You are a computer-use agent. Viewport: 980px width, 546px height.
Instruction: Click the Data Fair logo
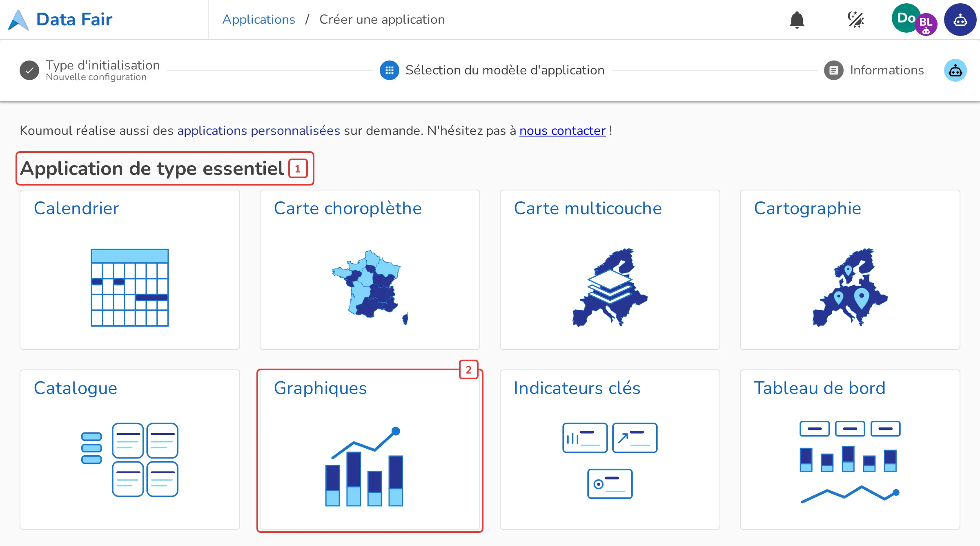pos(18,20)
